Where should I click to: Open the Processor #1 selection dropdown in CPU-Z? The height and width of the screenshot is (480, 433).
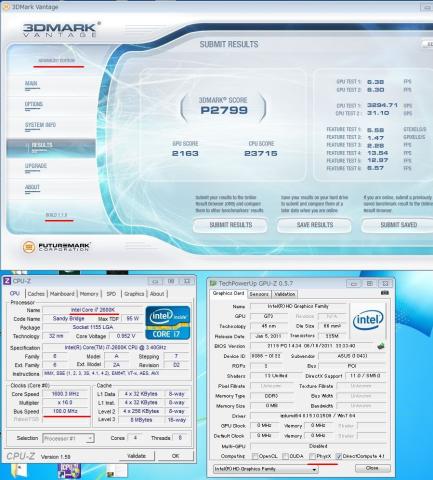[69, 438]
